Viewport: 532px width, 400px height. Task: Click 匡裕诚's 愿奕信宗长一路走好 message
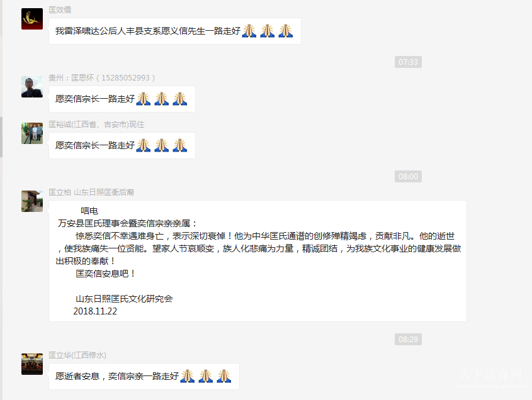[122, 145]
